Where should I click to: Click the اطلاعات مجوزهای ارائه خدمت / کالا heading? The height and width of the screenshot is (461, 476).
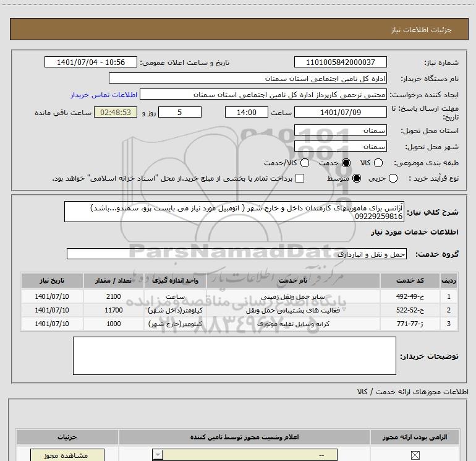tap(413, 392)
